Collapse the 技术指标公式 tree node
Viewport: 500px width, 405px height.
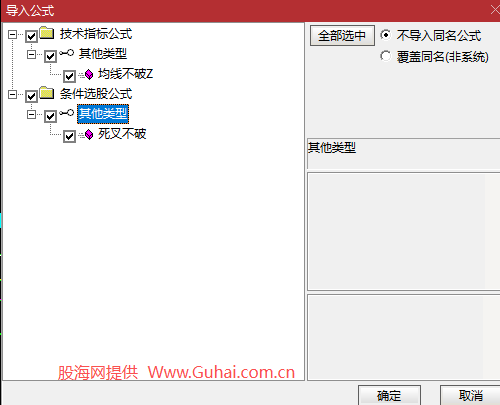pos(12,34)
